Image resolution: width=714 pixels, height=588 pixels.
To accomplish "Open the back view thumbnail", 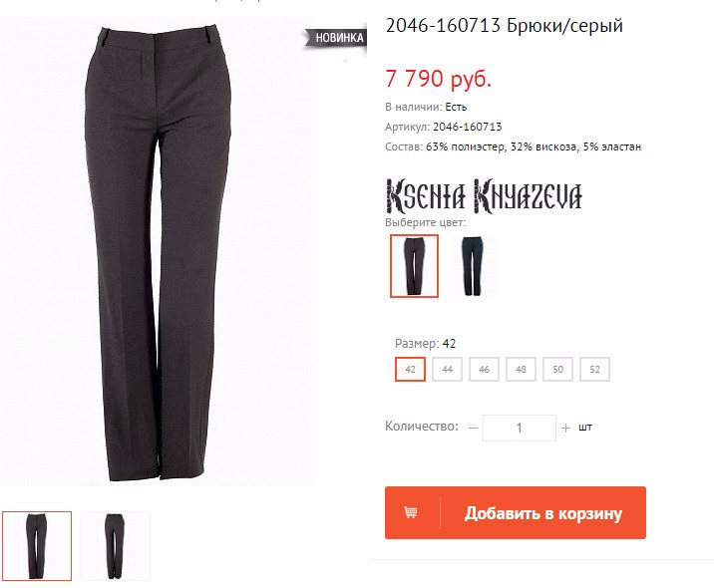I will pos(116,546).
